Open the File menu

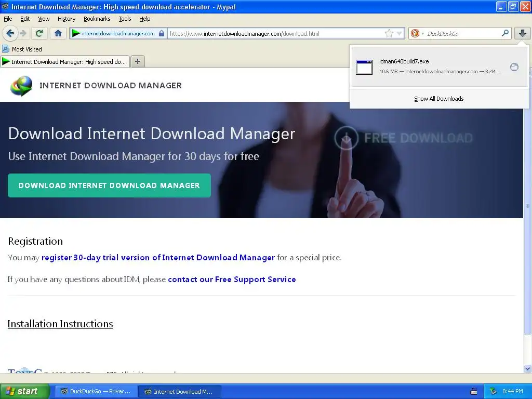(x=8, y=19)
